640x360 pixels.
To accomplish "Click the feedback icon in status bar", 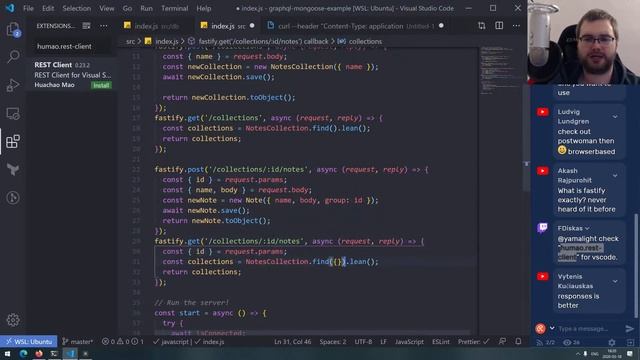I will pos(502,342).
